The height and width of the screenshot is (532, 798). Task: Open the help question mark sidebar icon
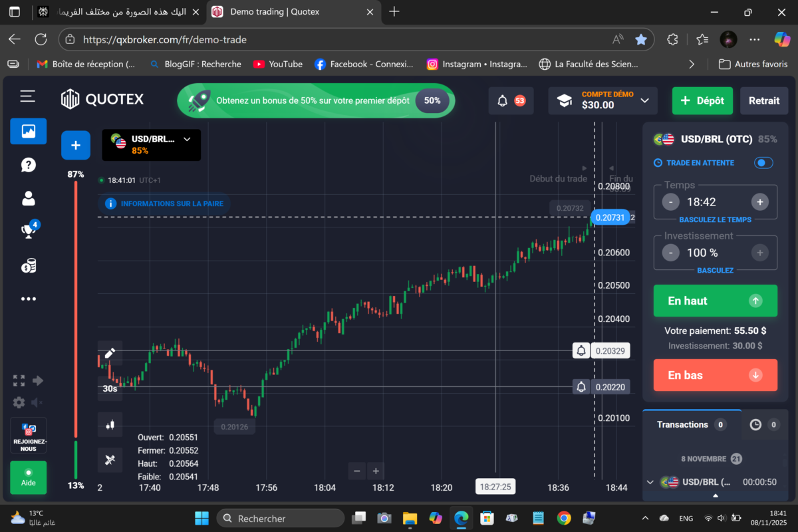pos(28,165)
